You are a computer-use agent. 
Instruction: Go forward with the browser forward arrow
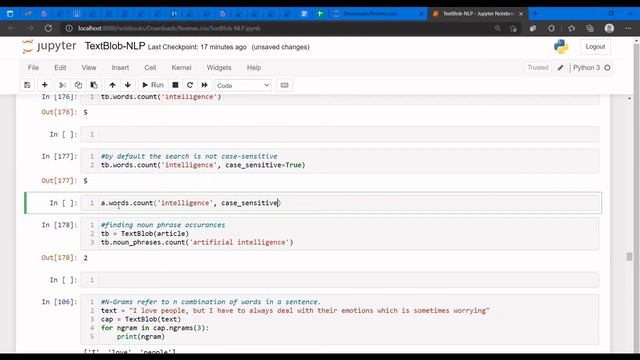30,28
